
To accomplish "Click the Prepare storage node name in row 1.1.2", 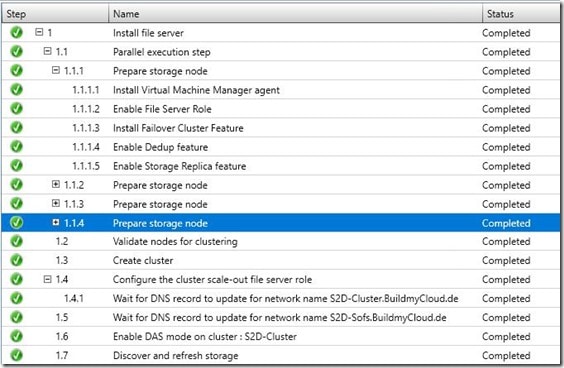I will tap(160, 186).
